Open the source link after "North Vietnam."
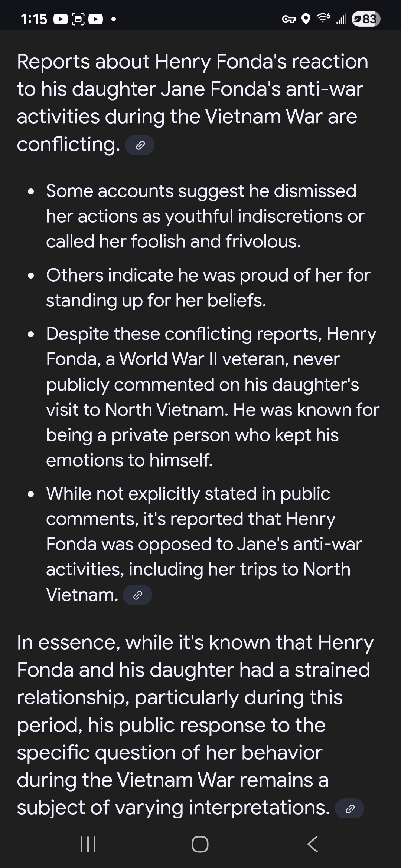The width and height of the screenshot is (401, 868). pos(137,595)
